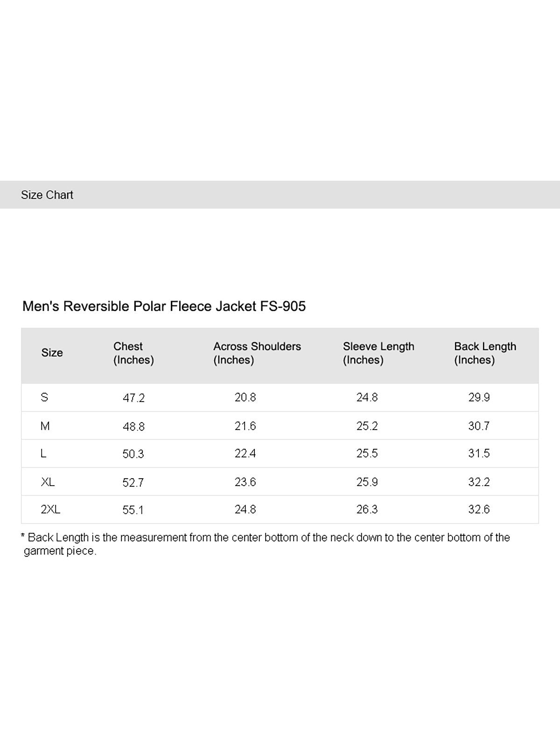
Task: Select the S size row label
Action: 44,397
